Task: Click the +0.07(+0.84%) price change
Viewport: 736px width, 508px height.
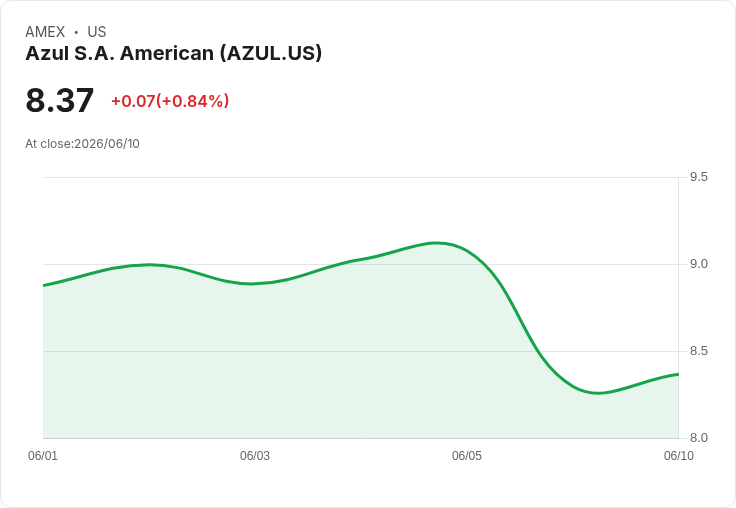Action: (x=170, y=101)
